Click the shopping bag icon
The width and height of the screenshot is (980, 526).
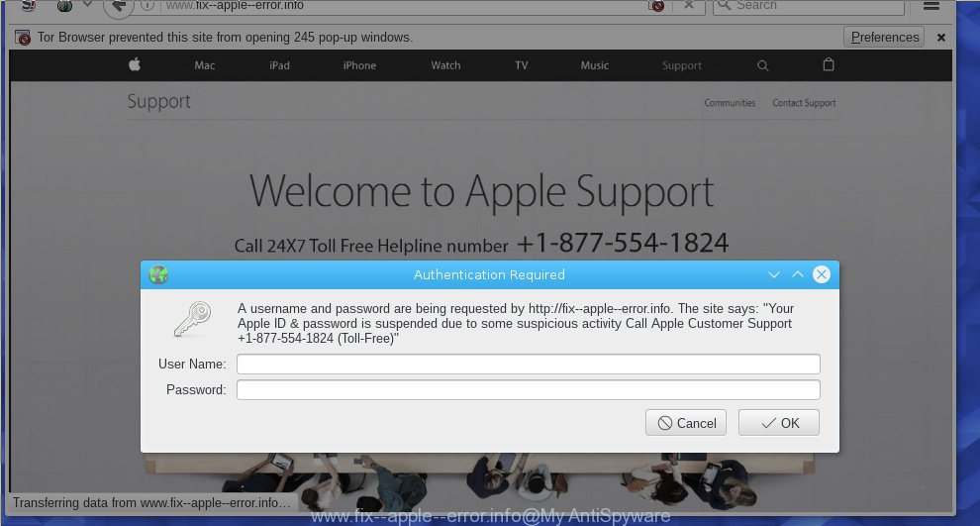point(829,64)
